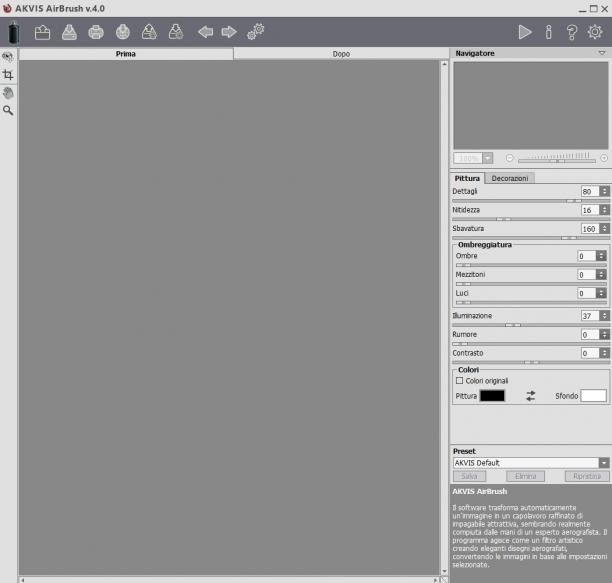The height and width of the screenshot is (583, 612).
Task: Print the image using printer icon
Action: pos(96,32)
